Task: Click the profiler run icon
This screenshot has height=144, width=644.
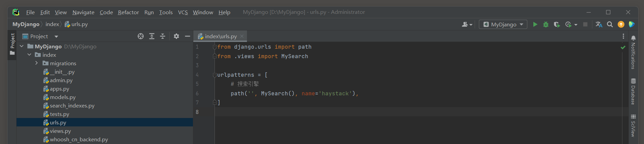Action: [568, 24]
